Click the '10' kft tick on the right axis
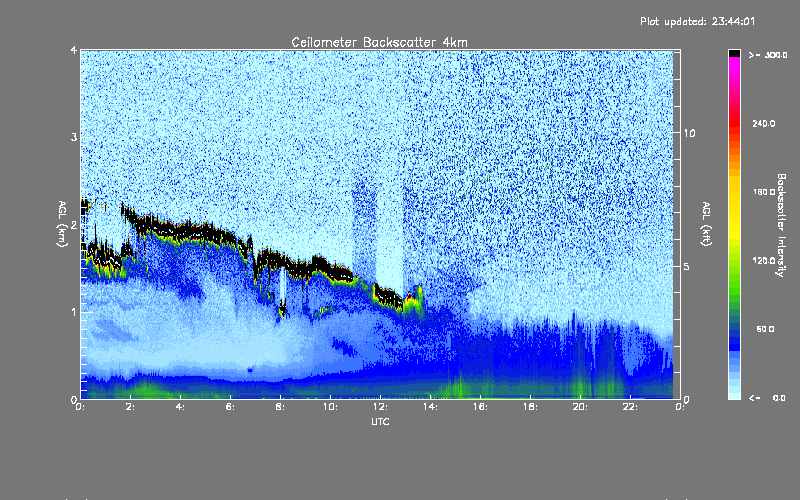 click(689, 133)
